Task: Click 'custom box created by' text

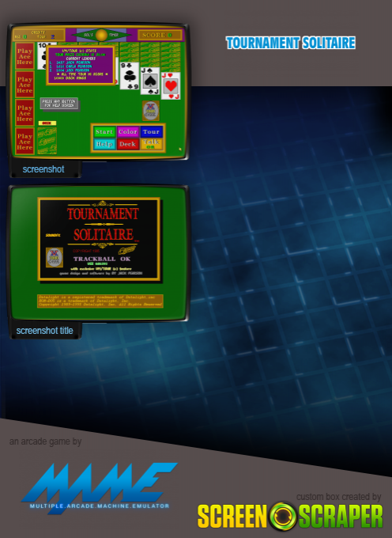Action: (x=338, y=497)
